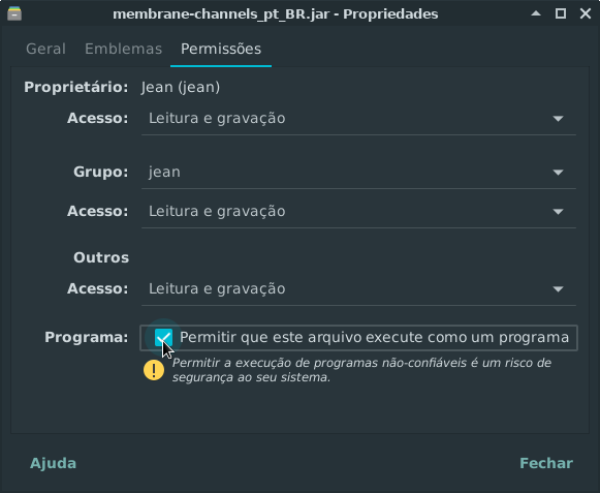Open the Outros Acesso dropdown
600x493 pixels.
[x=359, y=289]
